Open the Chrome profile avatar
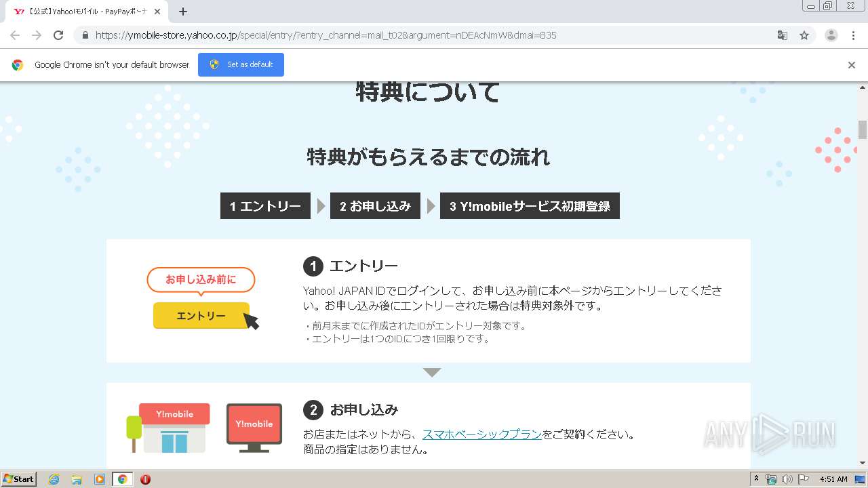868x488 pixels. coord(831,35)
